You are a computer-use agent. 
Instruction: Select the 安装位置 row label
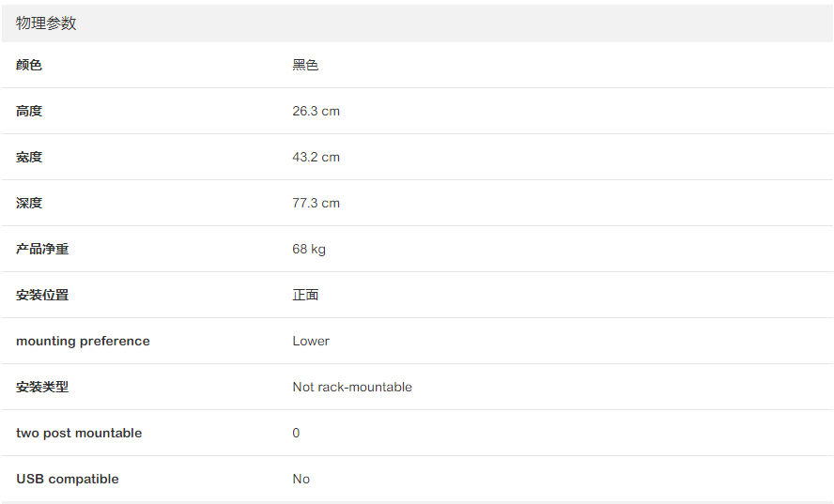(x=42, y=295)
